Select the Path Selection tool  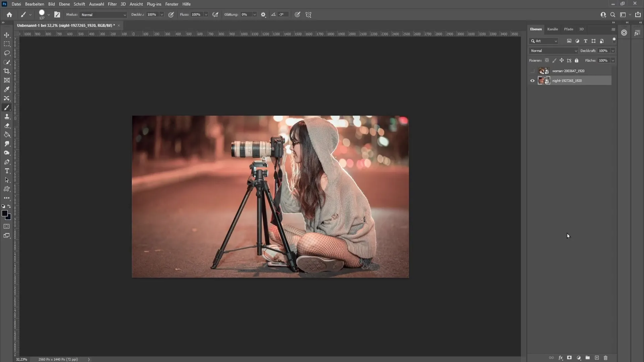(7, 180)
